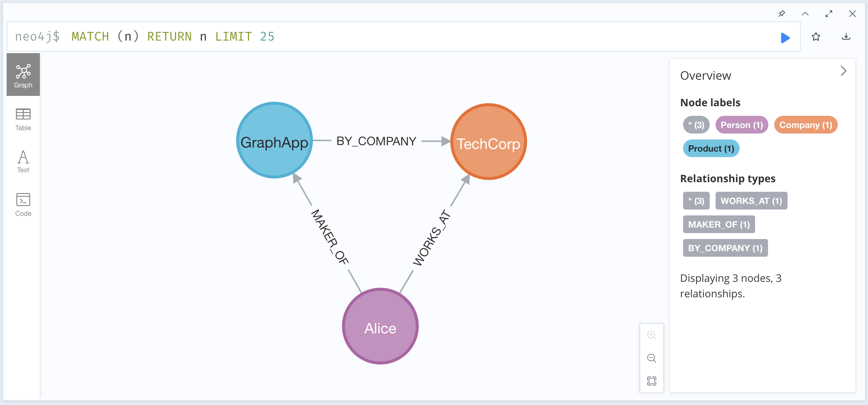Open the Code view panel

pyautogui.click(x=23, y=204)
